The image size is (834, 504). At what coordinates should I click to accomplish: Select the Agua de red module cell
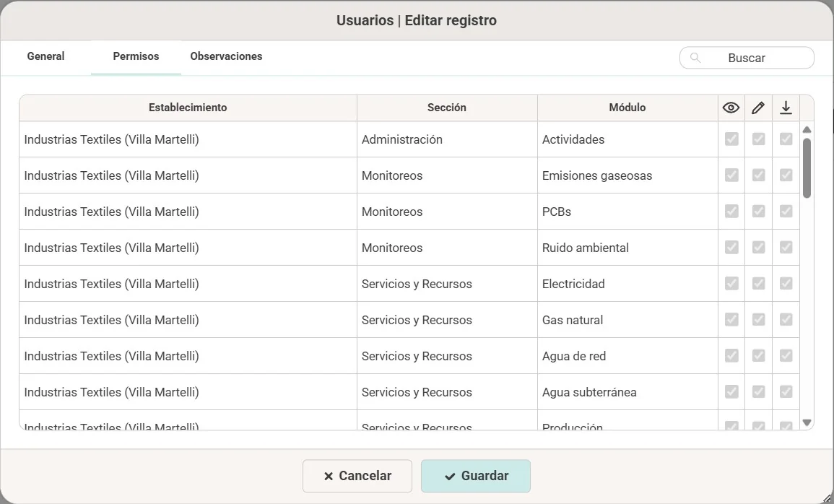click(627, 356)
